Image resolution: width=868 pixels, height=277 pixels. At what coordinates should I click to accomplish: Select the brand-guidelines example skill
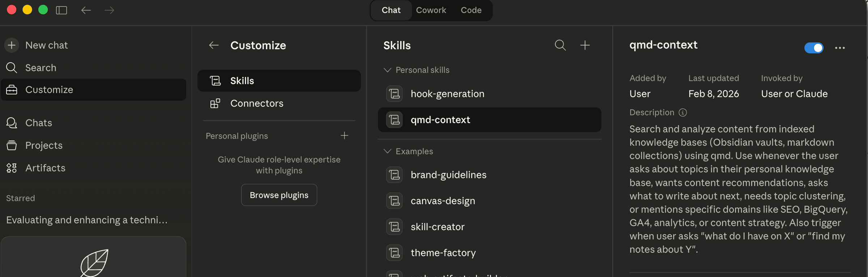click(448, 175)
